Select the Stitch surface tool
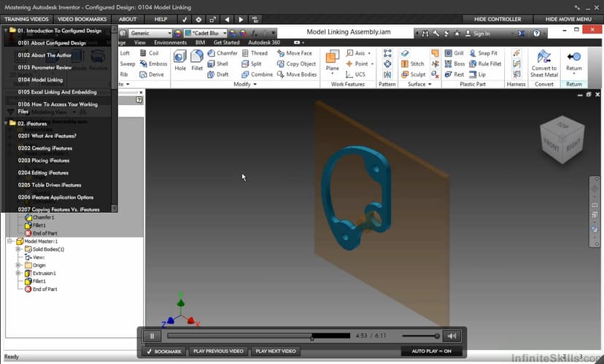This screenshot has height=364, width=604. click(413, 64)
